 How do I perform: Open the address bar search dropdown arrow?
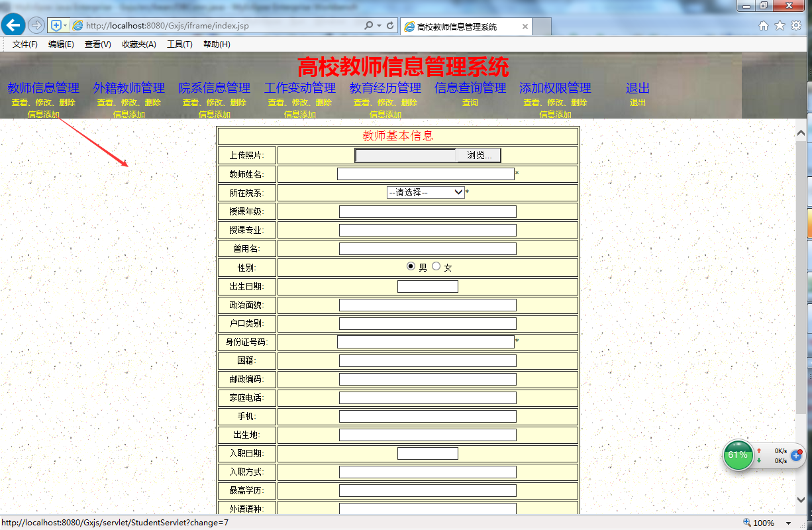pyautogui.click(x=379, y=26)
